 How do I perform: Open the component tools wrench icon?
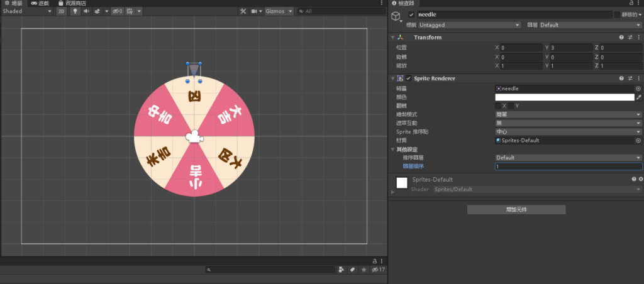[243, 11]
